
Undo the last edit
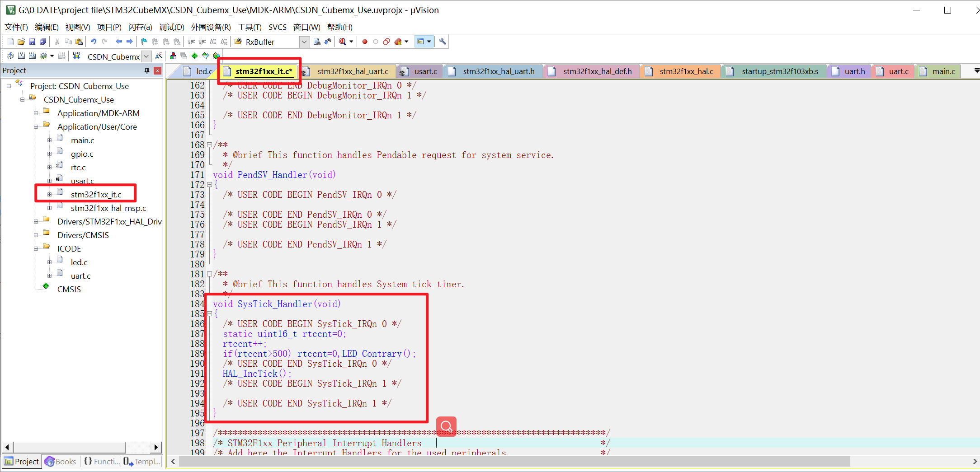[x=94, y=42]
